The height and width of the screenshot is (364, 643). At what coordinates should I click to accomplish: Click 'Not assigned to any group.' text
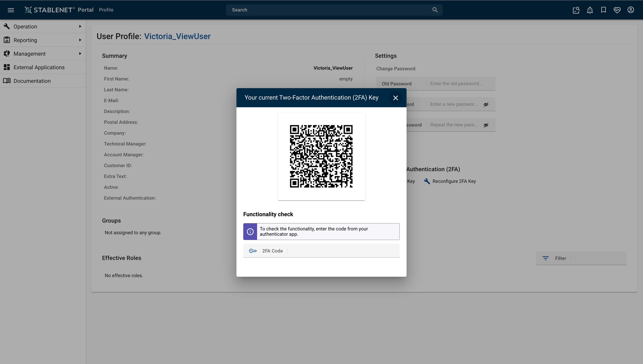[133, 233]
